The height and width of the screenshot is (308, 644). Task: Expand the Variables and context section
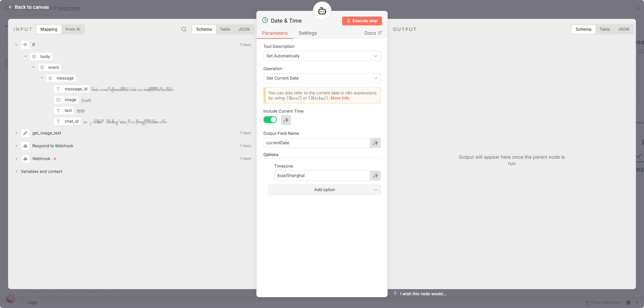point(41,172)
